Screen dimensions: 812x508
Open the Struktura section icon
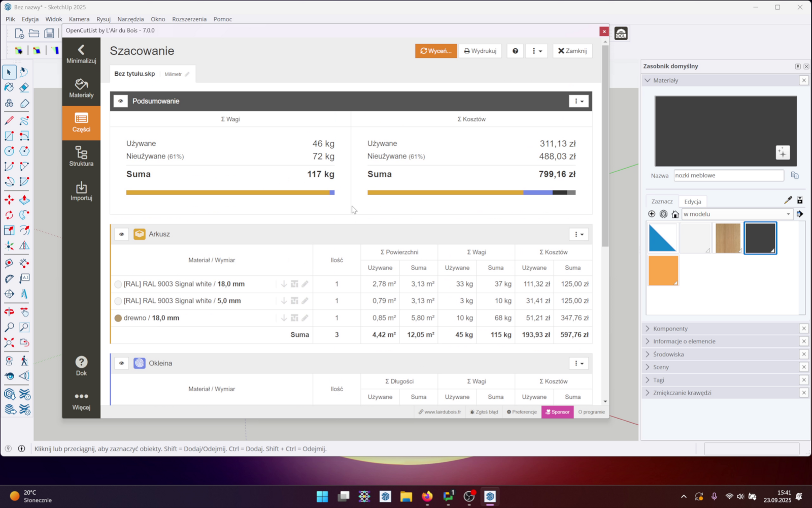coord(81,156)
